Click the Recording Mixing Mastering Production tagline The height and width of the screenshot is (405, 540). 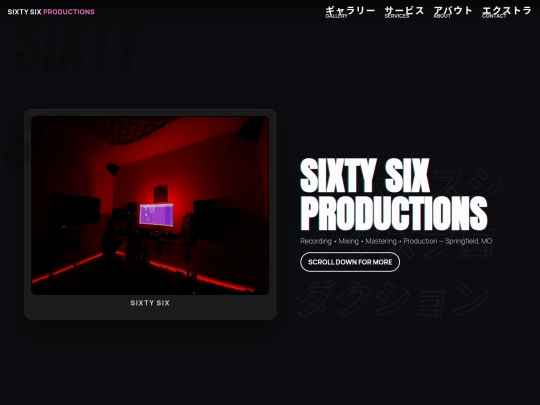tap(396, 241)
